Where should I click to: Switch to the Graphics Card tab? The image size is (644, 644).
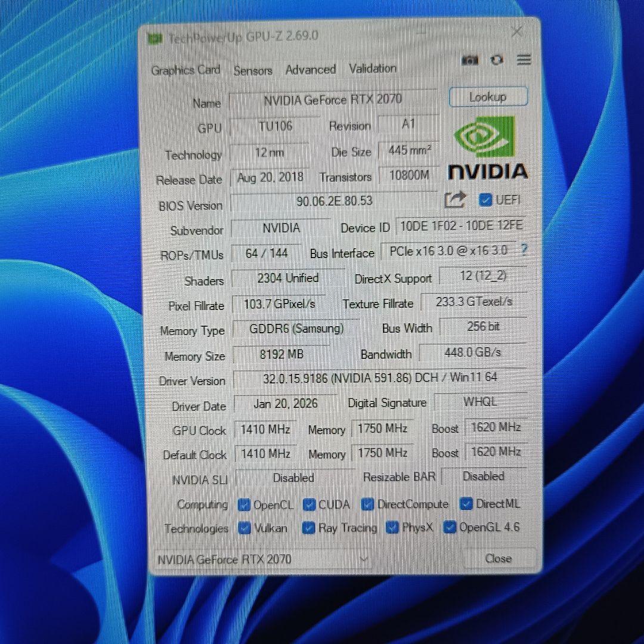pos(185,70)
